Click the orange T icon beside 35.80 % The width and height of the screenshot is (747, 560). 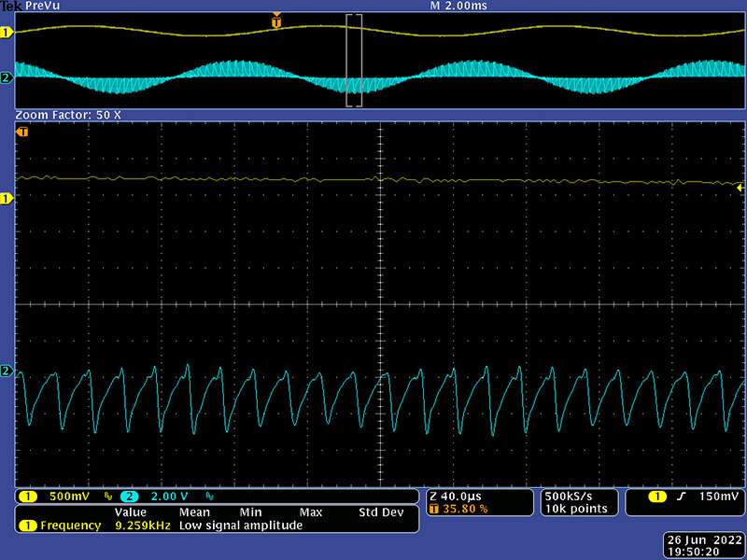coord(433,509)
